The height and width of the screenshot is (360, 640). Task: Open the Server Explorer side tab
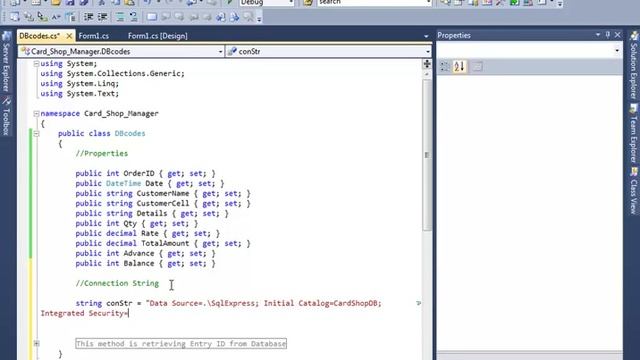(6, 62)
